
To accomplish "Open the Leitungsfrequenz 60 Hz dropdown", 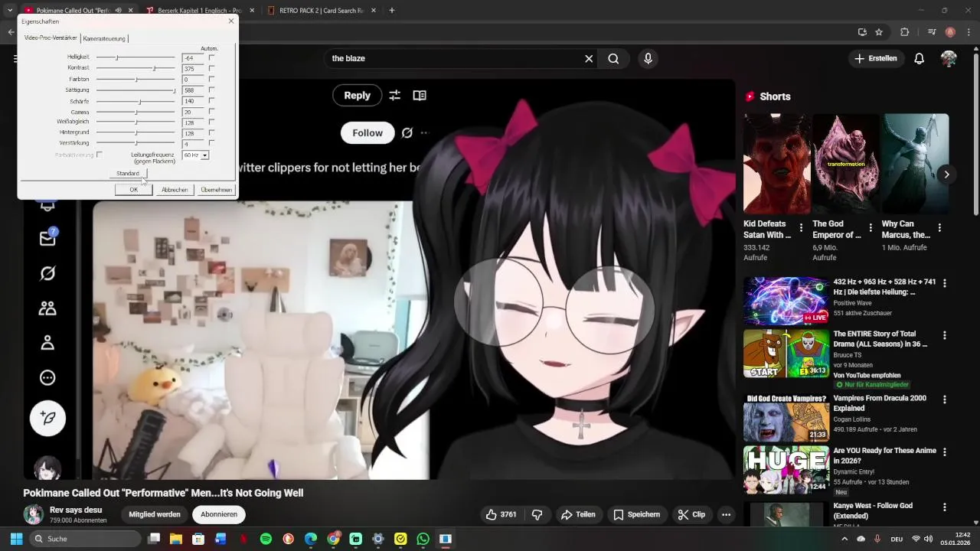I will 204,155.
